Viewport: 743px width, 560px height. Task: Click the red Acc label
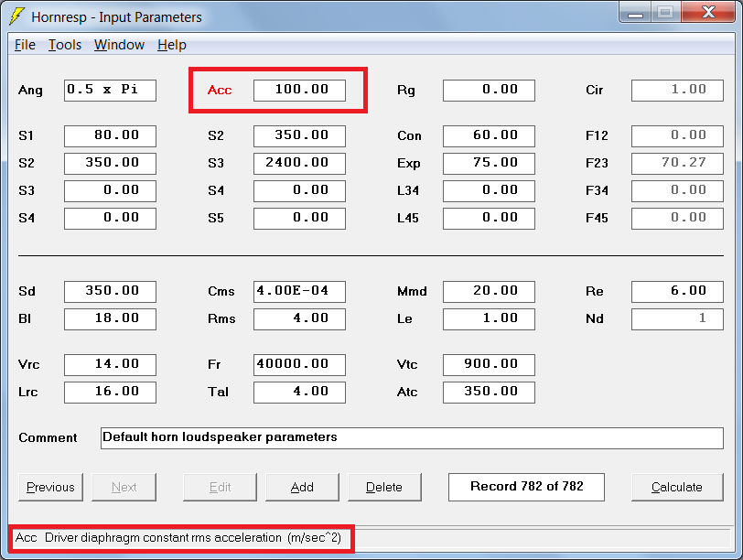pos(220,90)
